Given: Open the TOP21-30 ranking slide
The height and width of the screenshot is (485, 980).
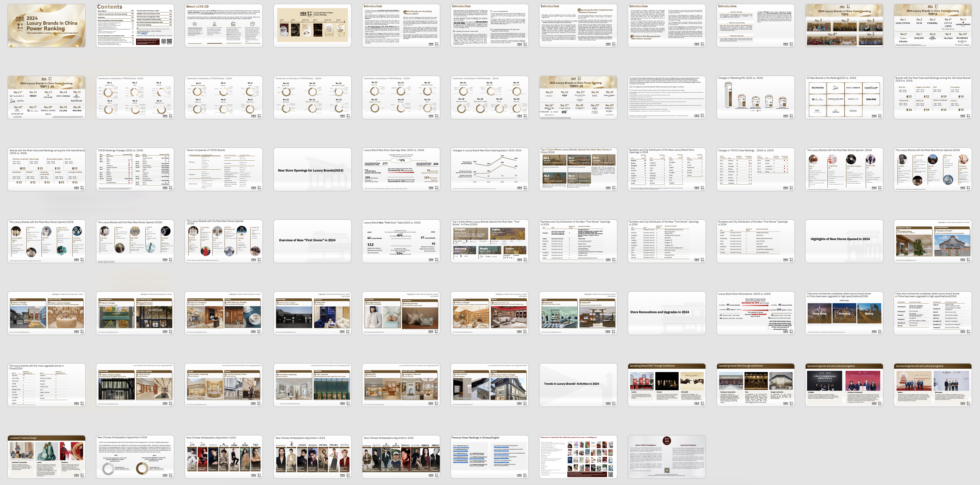Looking at the screenshot, I should (578, 98).
